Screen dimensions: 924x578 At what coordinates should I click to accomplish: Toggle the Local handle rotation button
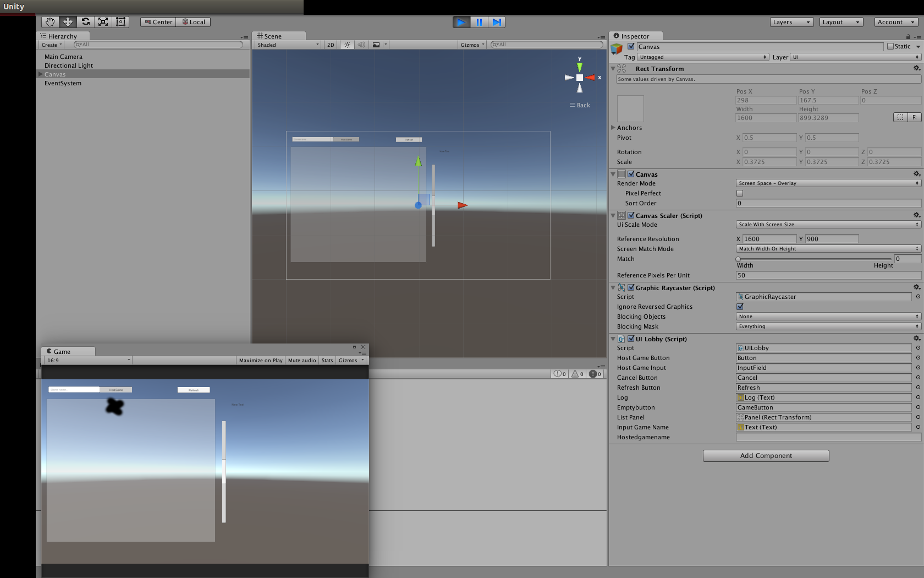click(x=194, y=22)
